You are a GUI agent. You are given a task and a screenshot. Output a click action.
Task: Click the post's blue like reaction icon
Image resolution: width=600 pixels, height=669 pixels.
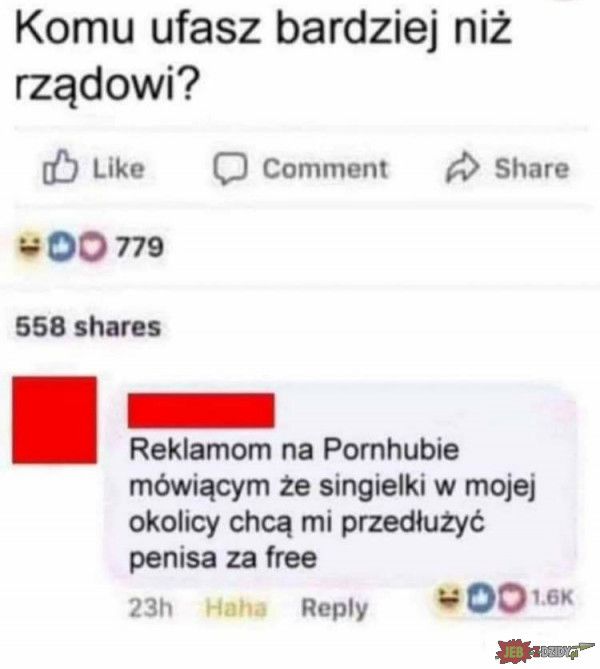[x=60, y=247]
